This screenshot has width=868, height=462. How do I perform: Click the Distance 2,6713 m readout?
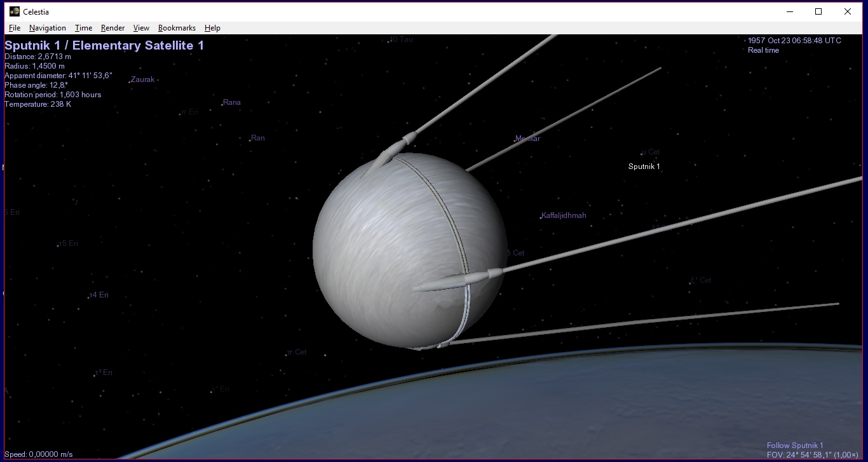[x=38, y=57]
